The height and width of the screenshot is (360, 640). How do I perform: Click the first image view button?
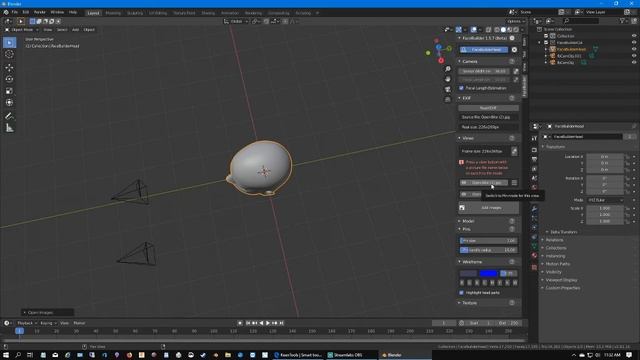pos(484,183)
